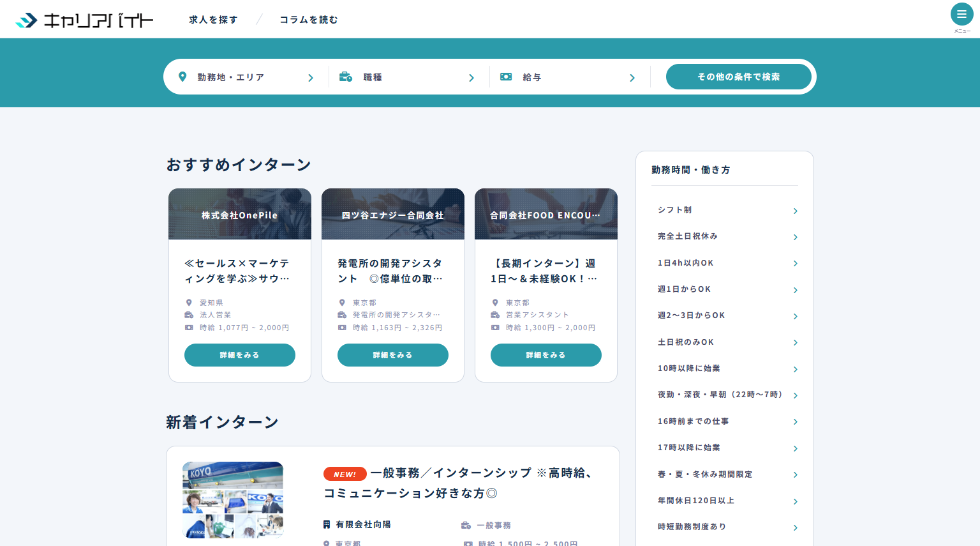
Task: Click the 四ツ谷エナジー合同会社 card header image
Action: 393,214
